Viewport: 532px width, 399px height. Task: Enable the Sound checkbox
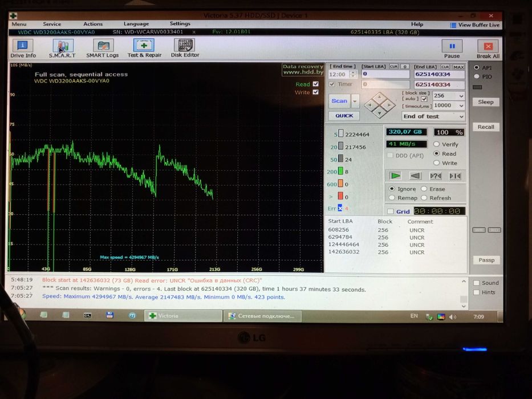click(476, 283)
